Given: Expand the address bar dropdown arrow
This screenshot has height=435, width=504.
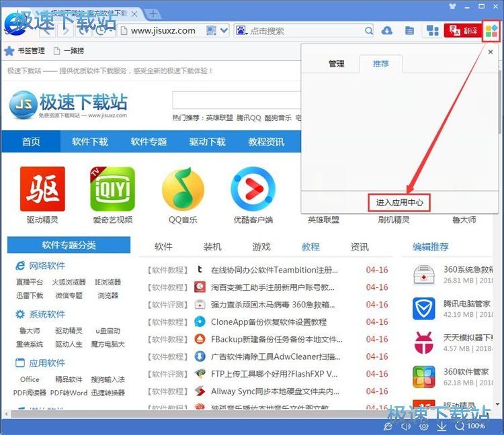Looking at the screenshot, I should 224,31.
